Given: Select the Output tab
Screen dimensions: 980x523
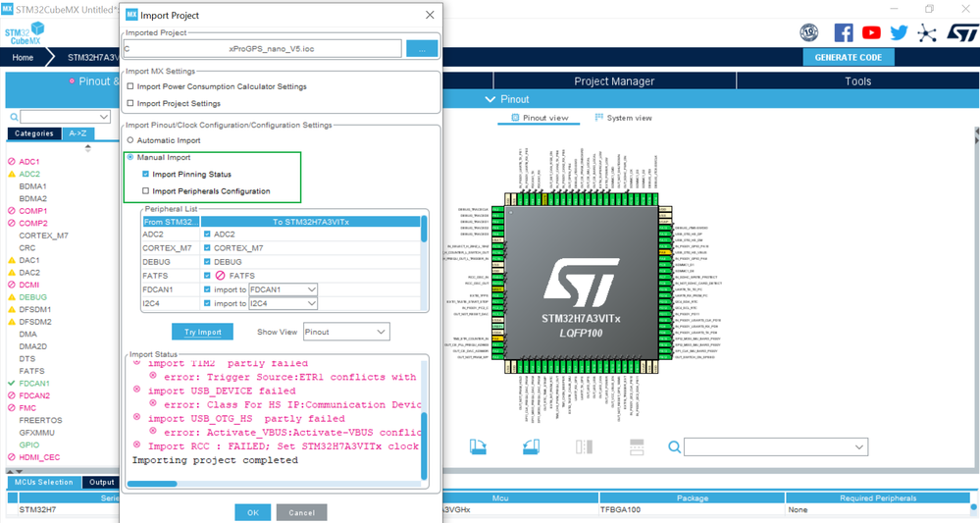Looking at the screenshot, I should (101, 483).
